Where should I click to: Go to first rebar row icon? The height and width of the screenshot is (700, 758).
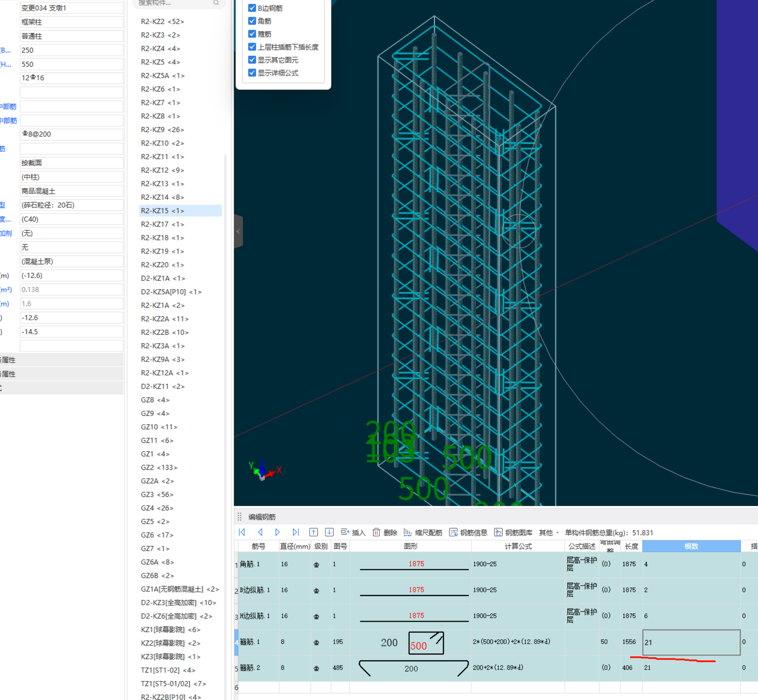tap(242, 532)
